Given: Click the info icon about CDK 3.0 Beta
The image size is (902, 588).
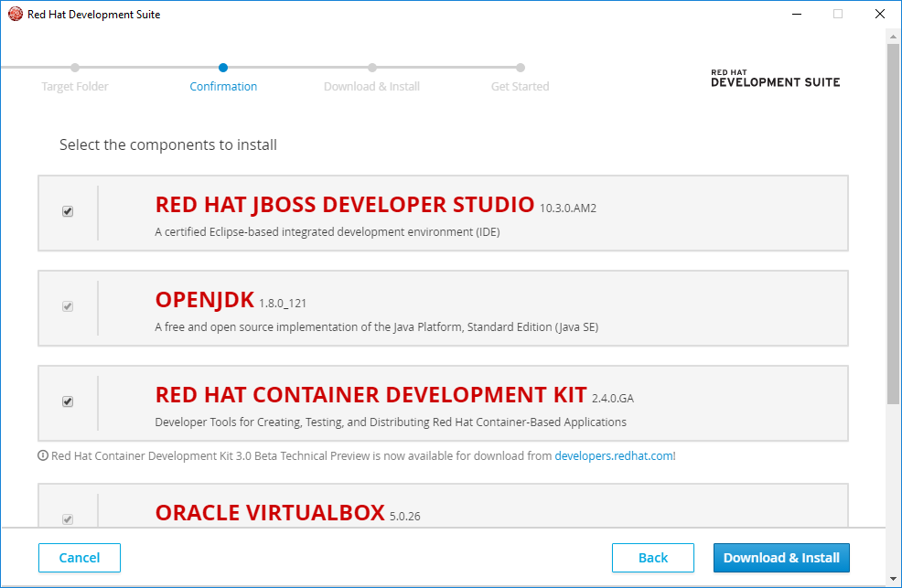Looking at the screenshot, I should [x=44, y=455].
